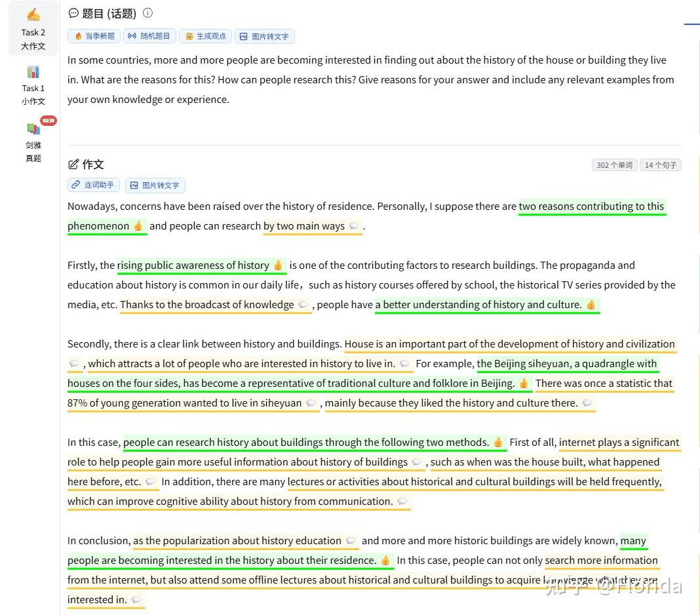The width and height of the screenshot is (700, 615).
Task: Click comment bubble after 'by two main ways'
Action: (354, 226)
